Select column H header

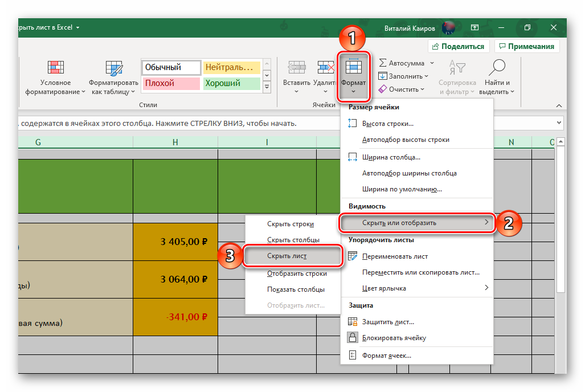(x=175, y=142)
